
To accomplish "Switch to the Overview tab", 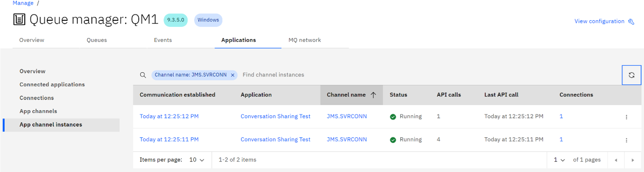I will [32, 40].
